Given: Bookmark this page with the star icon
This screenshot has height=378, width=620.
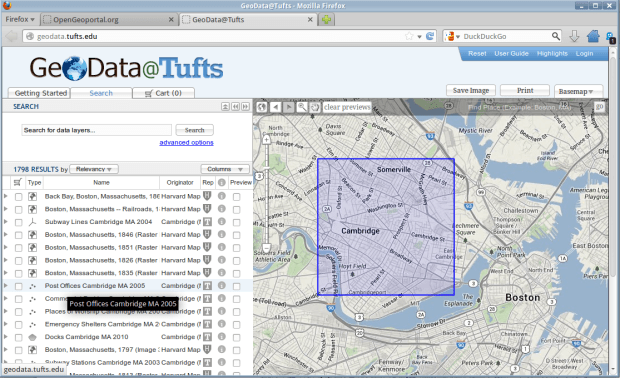Looking at the screenshot, I should click(x=409, y=36).
